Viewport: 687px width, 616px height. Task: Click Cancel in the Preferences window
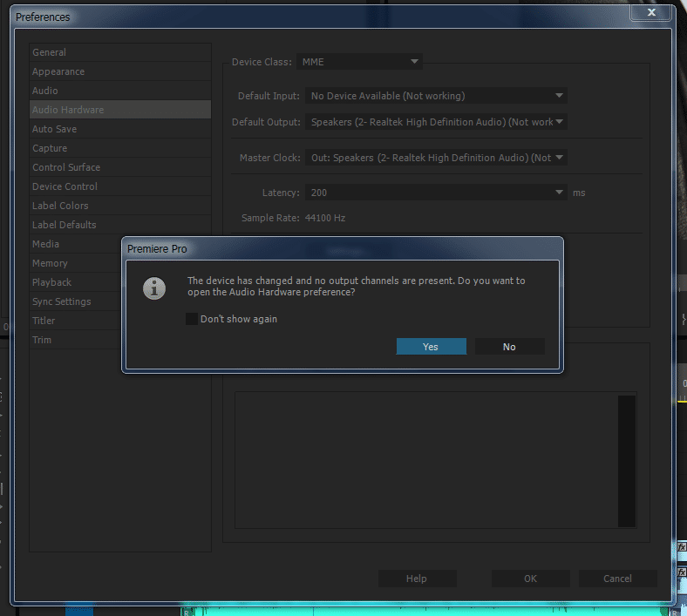pyautogui.click(x=618, y=579)
